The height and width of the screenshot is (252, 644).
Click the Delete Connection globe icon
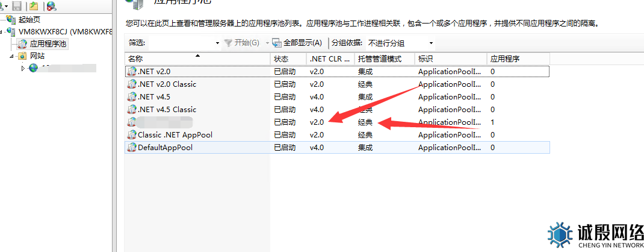[51, 5]
